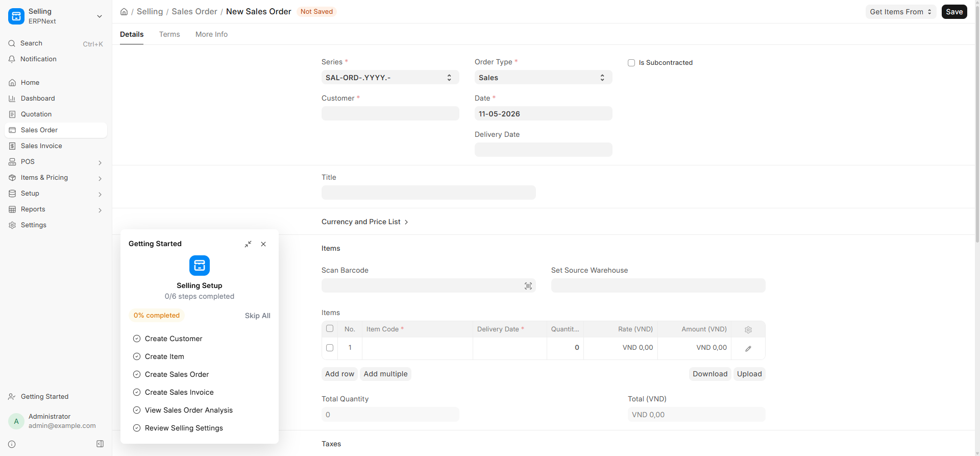Close the Getting Started panel
The image size is (980, 456).
coord(263,244)
